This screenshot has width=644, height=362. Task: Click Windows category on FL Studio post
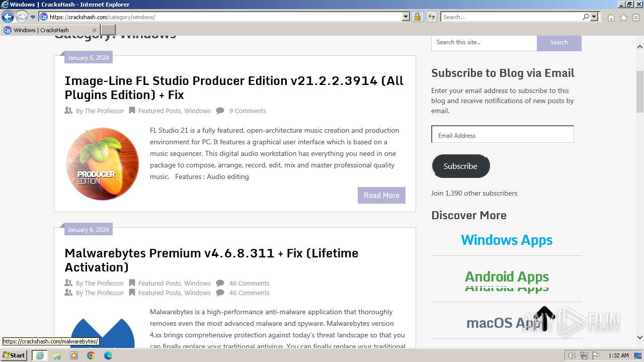[197, 111]
